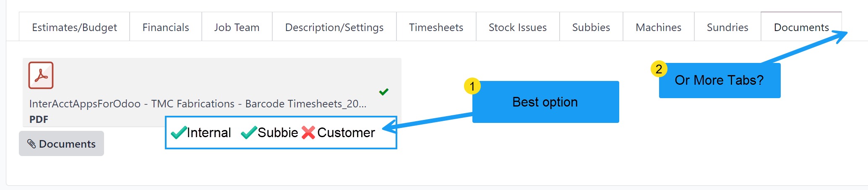View the Sundries tab
This screenshot has height=190, width=868.
727,27
